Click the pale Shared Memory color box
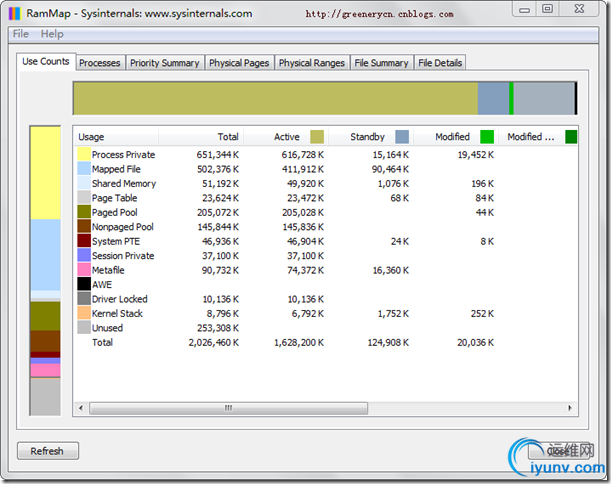This screenshot has height=484, width=611. [x=84, y=183]
